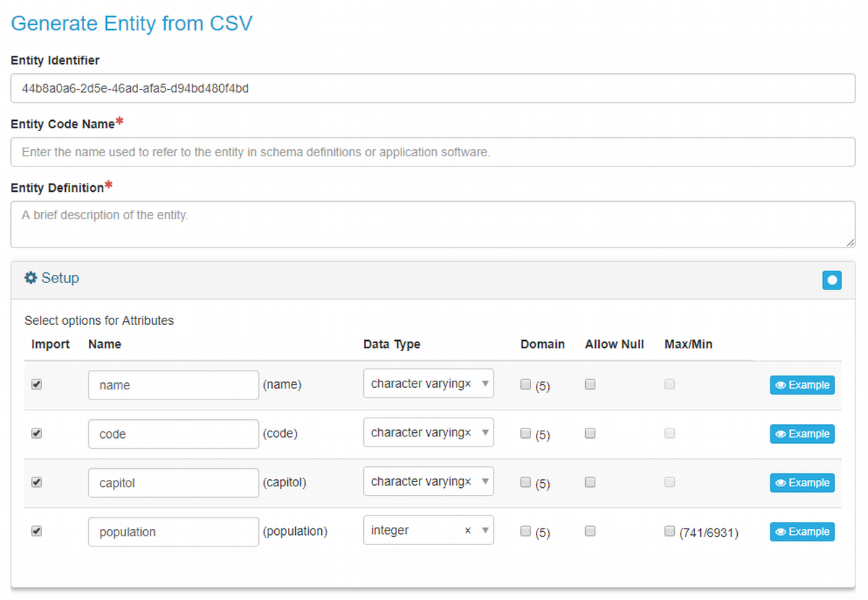Click the 'Name' column header
The width and height of the screenshot is (868, 600).
pyautogui.click(x=105, y=345)
